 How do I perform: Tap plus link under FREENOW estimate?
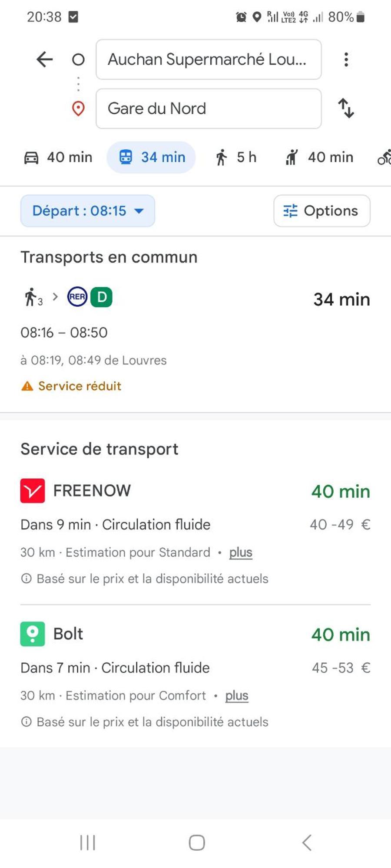241,552
